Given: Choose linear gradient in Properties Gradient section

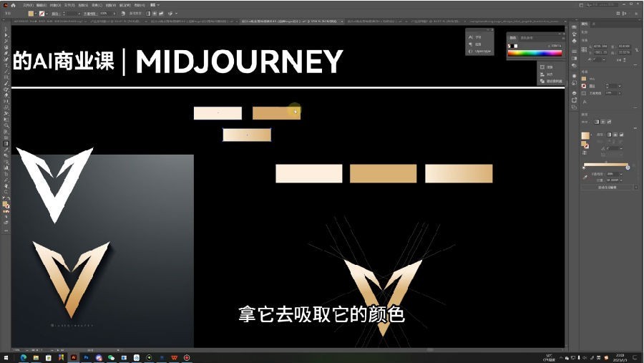Looking at the screenshot, I should click(597, 122).
